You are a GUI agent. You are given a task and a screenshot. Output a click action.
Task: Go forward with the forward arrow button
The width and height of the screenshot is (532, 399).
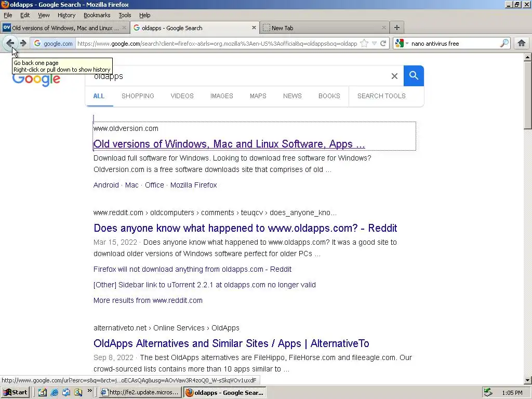[23, 43]
